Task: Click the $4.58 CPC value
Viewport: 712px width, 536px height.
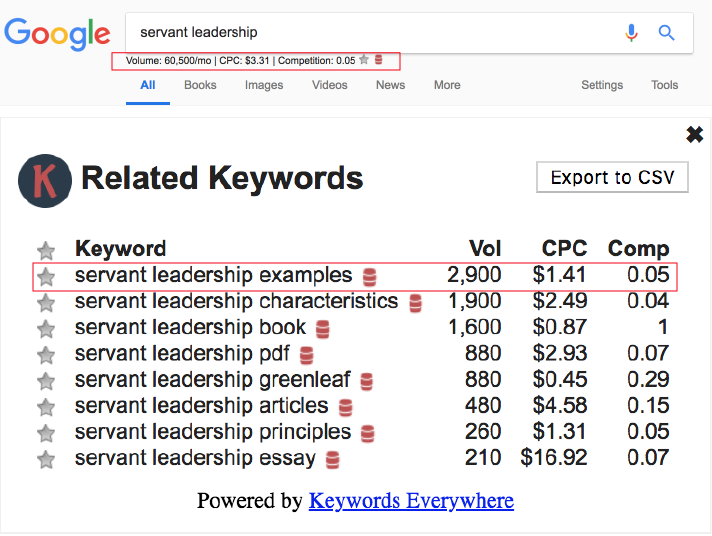Action: click(560, 406)
